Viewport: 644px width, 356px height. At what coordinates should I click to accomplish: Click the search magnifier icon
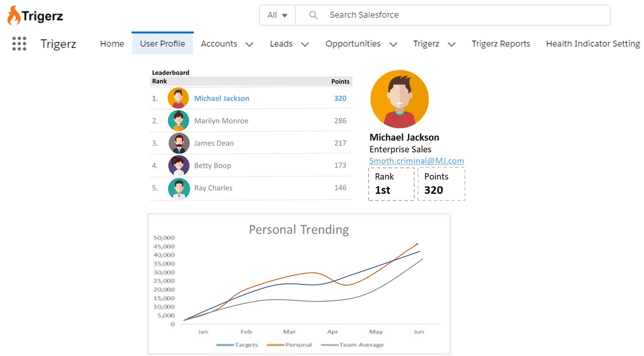pos(313,15)
